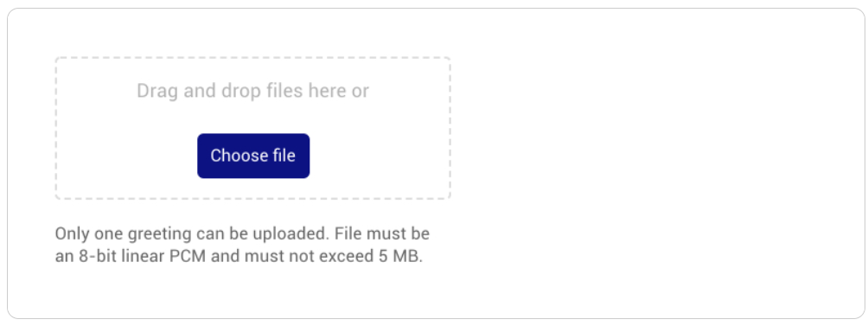Browse for a greeting file via the blue button
This screenshot has width=868, height=326.
(x=253, y=156)
